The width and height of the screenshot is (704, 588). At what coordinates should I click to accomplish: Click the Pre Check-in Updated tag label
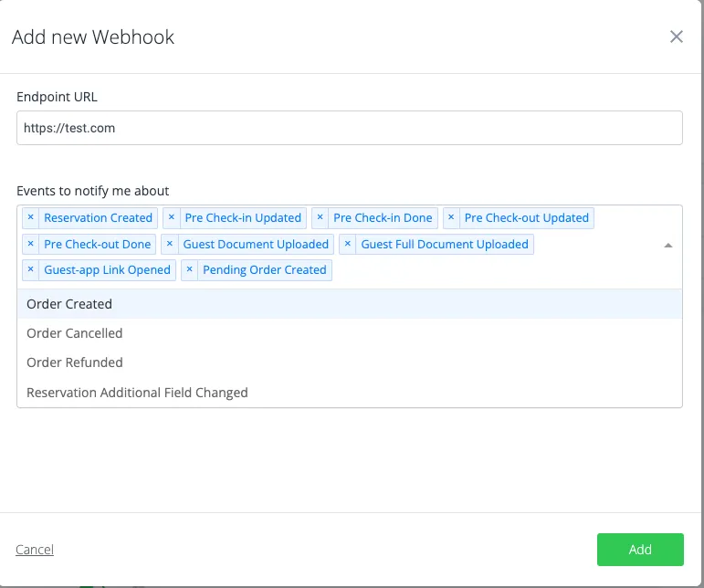click(x=243, y=217)
